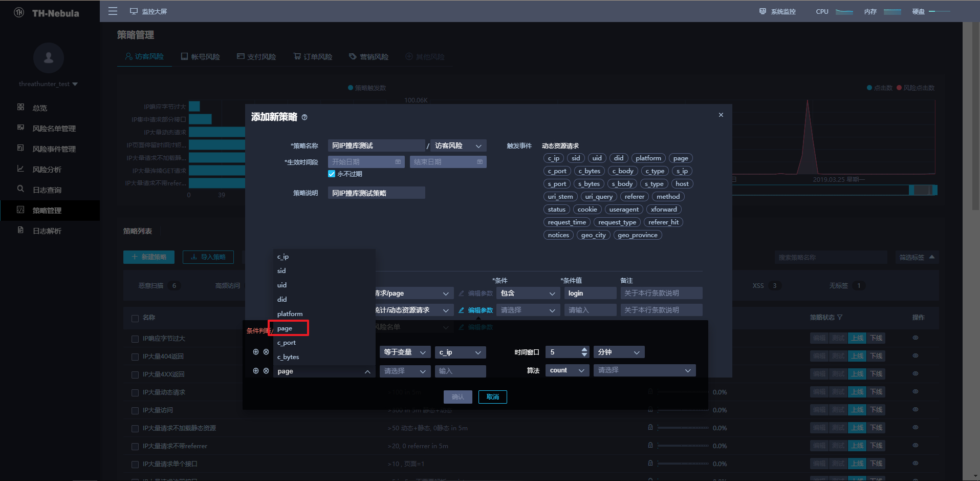Toggle the hamburger menu in top bar
The image size is (980, 481).
click(113, 11)
